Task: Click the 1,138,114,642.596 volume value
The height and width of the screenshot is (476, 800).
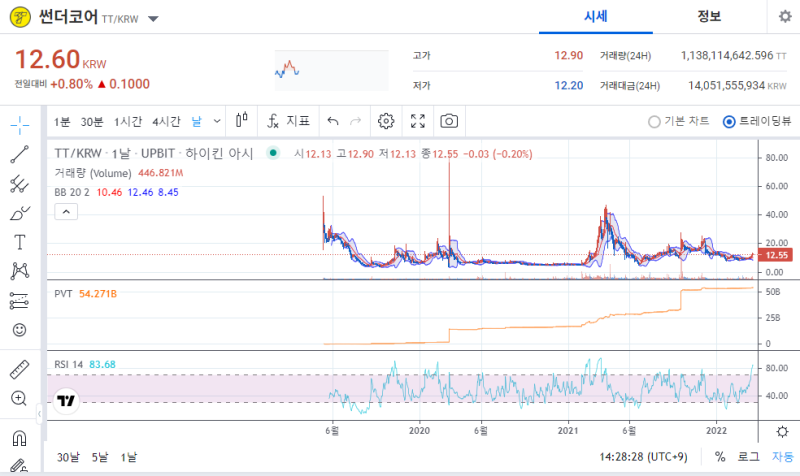Action: pyautogui.click(x=727, y=55)
